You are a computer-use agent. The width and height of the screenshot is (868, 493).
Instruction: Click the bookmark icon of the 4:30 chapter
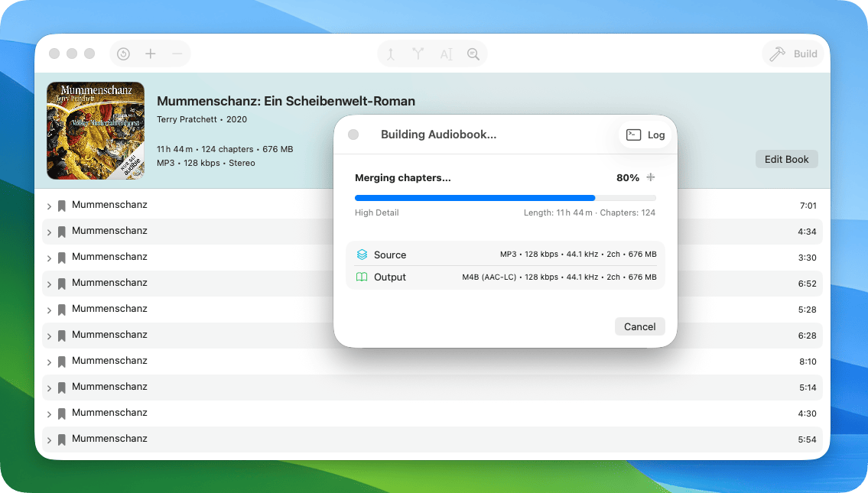tap(62, 414)
